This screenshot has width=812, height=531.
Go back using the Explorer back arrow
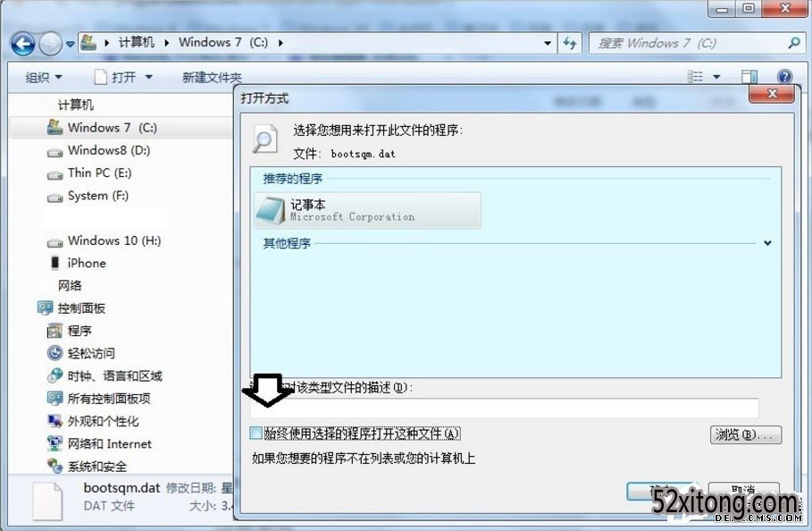[x=23, y=44]
